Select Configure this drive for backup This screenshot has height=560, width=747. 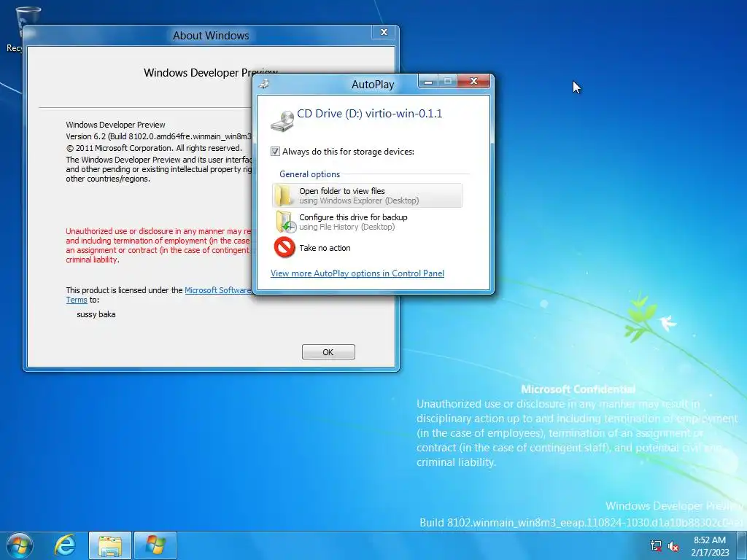(x=368, y=222)
